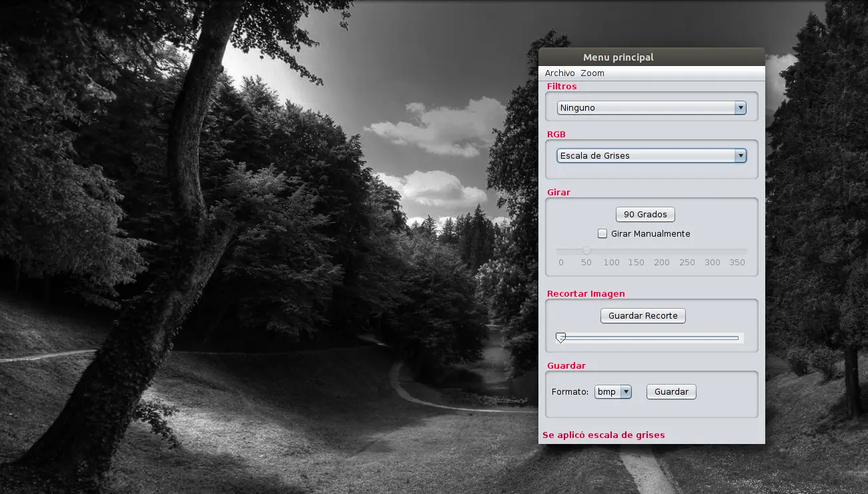Click the rotation slider thumb near 50

pos(586,250)
